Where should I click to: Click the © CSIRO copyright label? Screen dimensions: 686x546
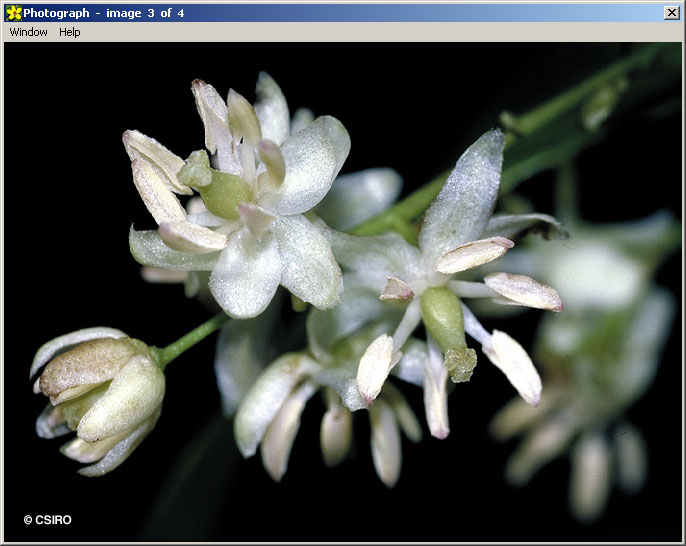pyautogui.click(x=48, y=520)
